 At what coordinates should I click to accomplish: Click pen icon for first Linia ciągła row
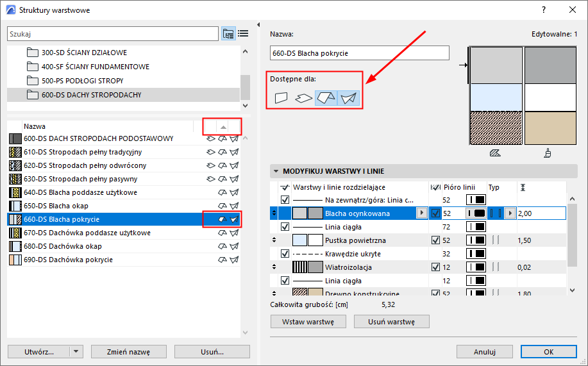[476, 227]
